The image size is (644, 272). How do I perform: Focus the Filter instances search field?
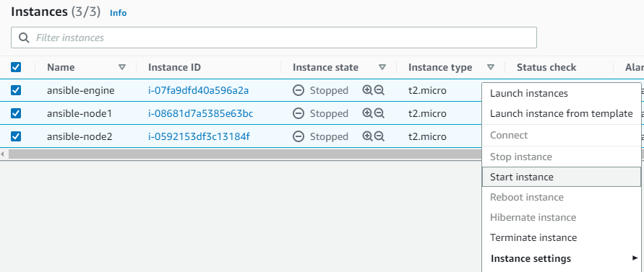point(273,38)
